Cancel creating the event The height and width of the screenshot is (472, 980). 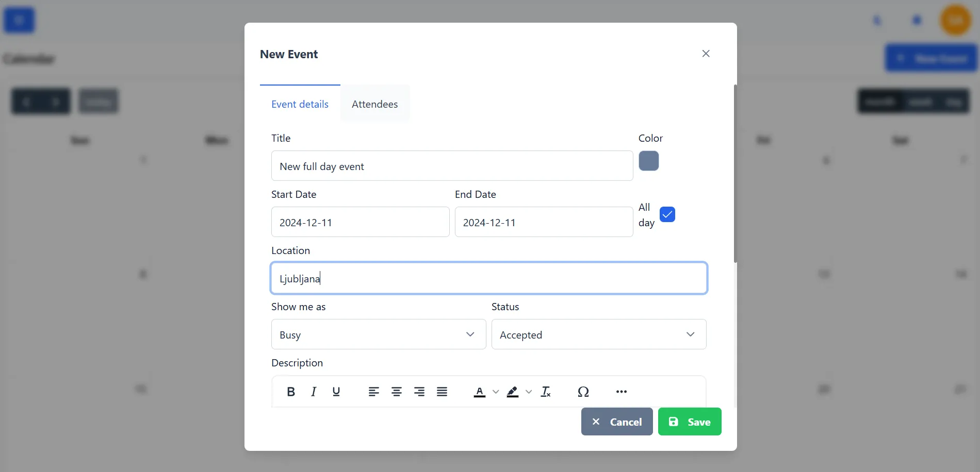(616, 421)
